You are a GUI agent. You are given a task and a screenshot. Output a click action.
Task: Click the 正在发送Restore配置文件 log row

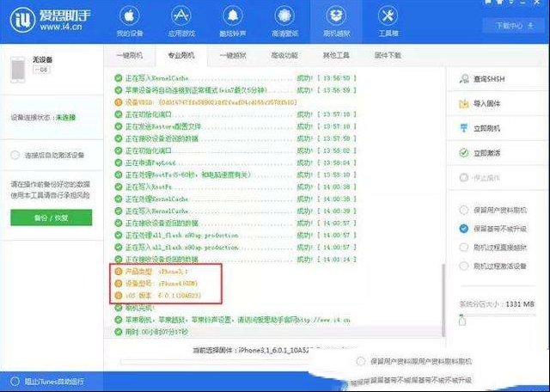pyautogui.click(x=235, y=126)
